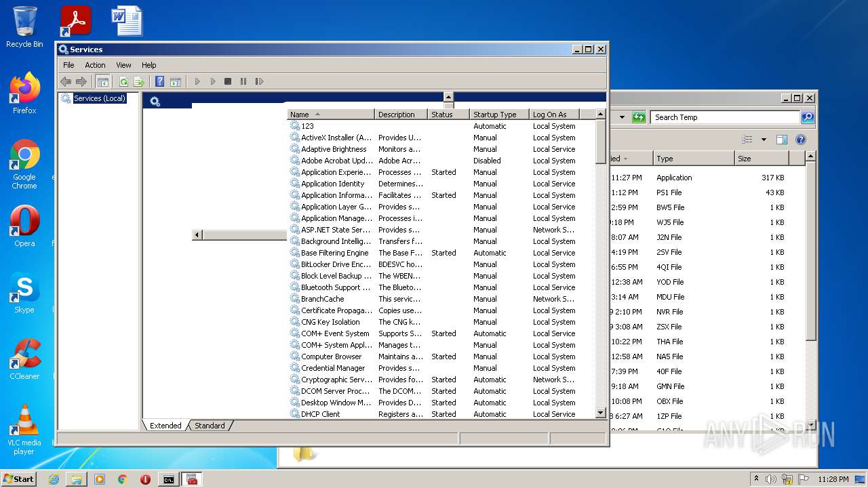Screen dimensions: 868x488
Task: Sort services by Status column header
Action: pyautogui.click(x=448, y=115)
